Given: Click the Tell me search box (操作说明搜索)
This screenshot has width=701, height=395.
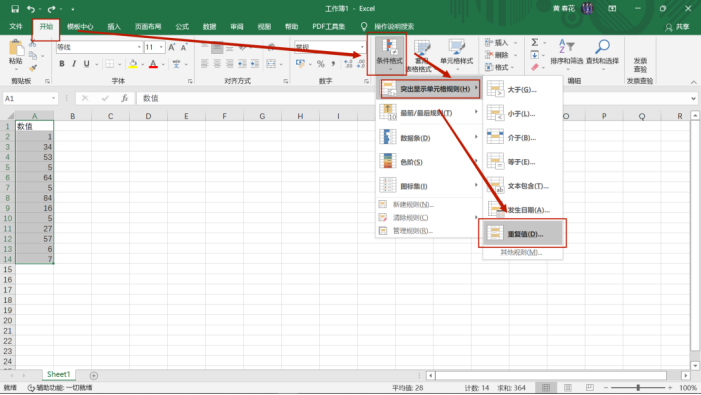Looking at the screenshot, I should coord(394,27).
